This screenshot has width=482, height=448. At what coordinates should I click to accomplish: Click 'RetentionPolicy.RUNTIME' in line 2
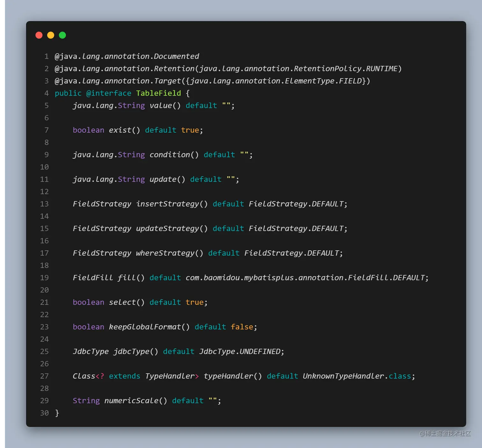[346, 69]
